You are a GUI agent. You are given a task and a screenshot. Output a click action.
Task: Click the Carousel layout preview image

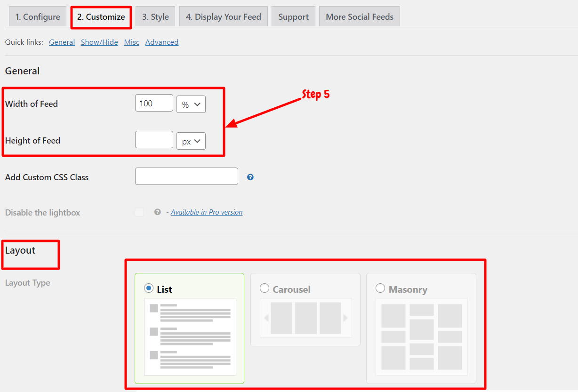[306, 318]
